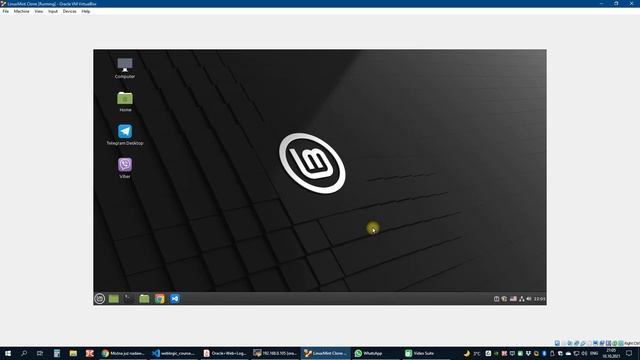Screen dimensions: 640x360
Task: Open File Explorer from Windows taskbar
Action: [73, 353]
